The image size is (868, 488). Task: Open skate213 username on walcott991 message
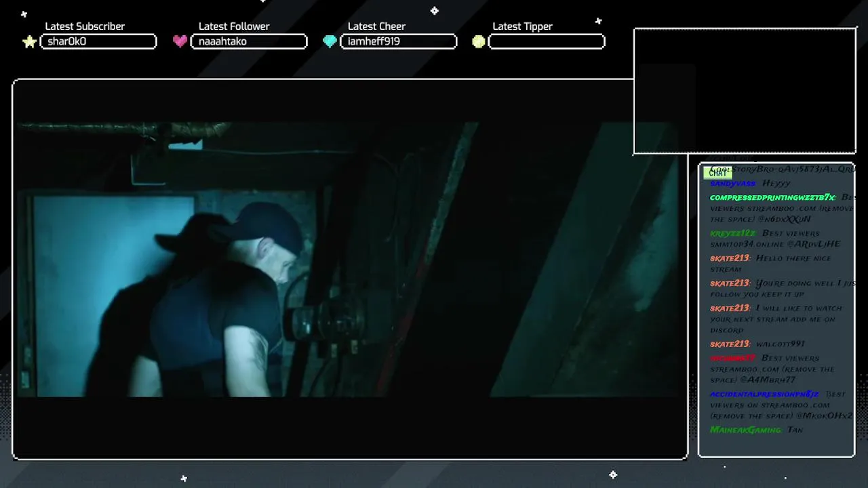tap(730, 344)
